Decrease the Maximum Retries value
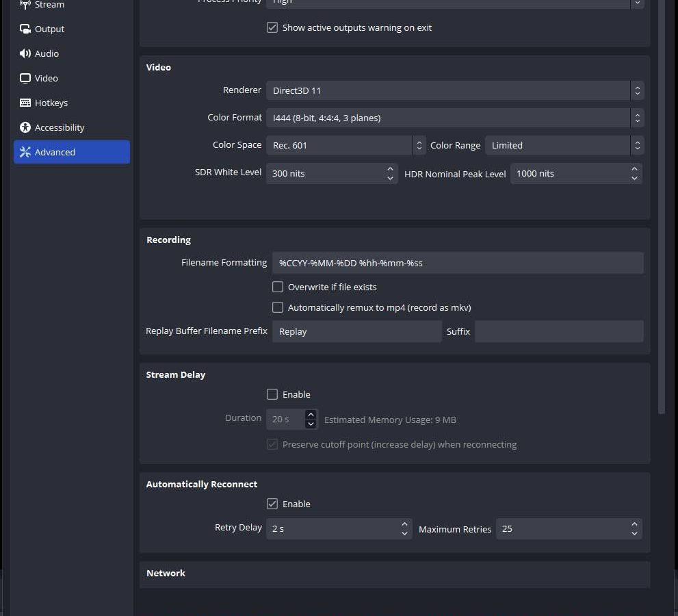This screenshot has width=678, height=616. 634,533
